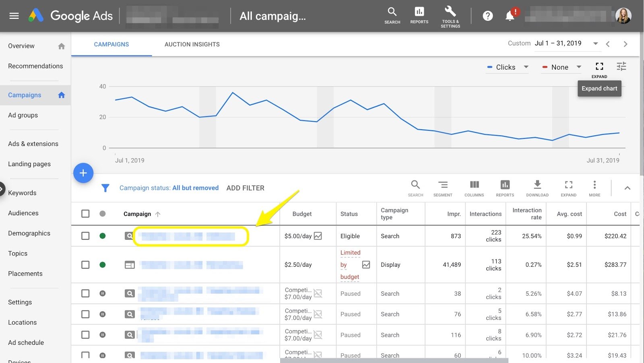Open More table options
This screenshot has width=644, height=363.
pyautogui.click(x=594, y=188)
